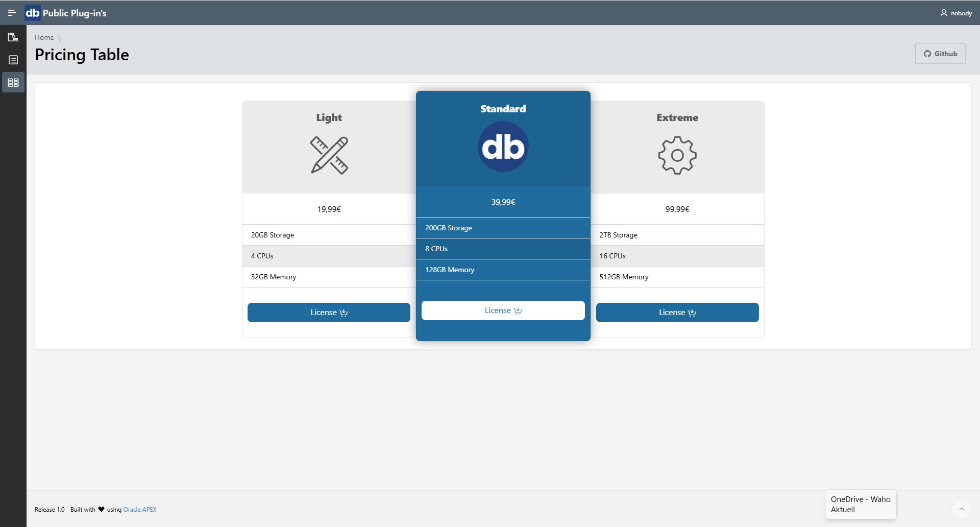Select the 200GB Storage row
Screen dimensions: 980x527
(x=503, y=228)
